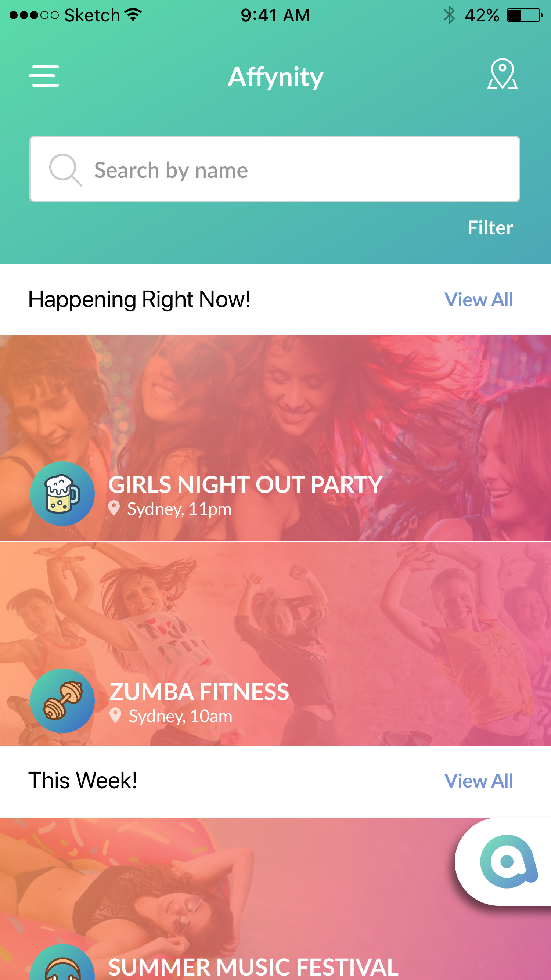Tap the Wi-Fi status icon

[133, 15]
